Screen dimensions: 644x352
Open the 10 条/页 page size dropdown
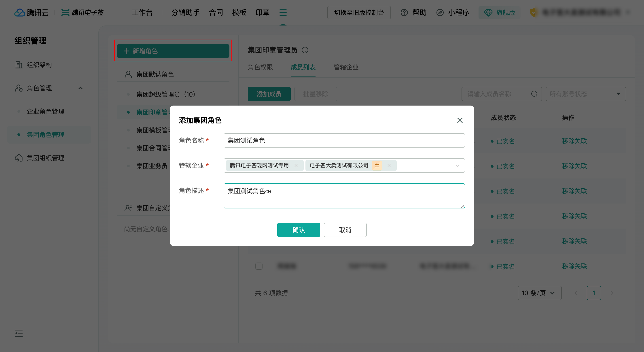[x=540, y=293]
